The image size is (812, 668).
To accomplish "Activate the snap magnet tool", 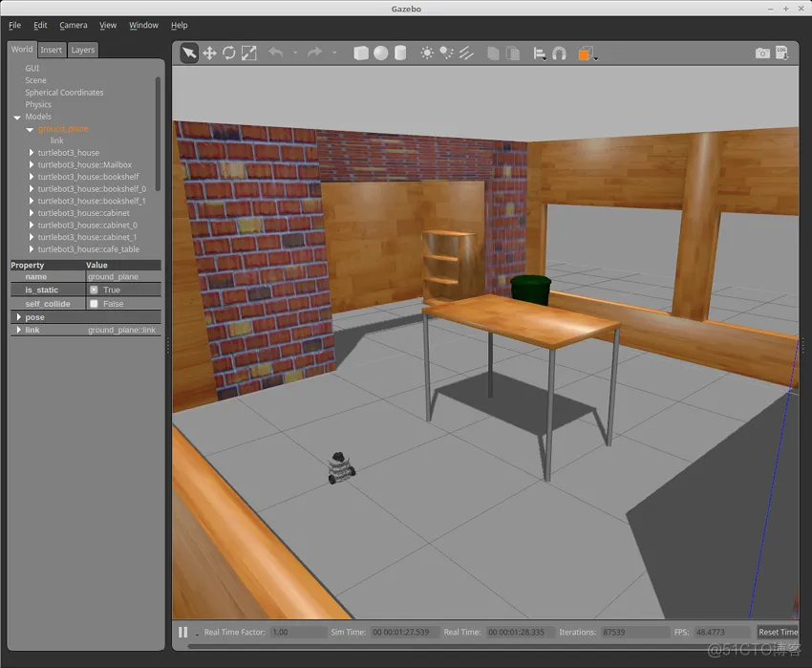I will click(559, 54).
